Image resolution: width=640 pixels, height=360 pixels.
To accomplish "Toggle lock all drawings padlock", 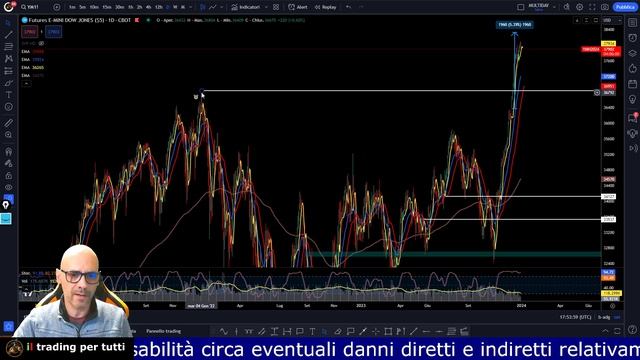I will click(9, 176).
